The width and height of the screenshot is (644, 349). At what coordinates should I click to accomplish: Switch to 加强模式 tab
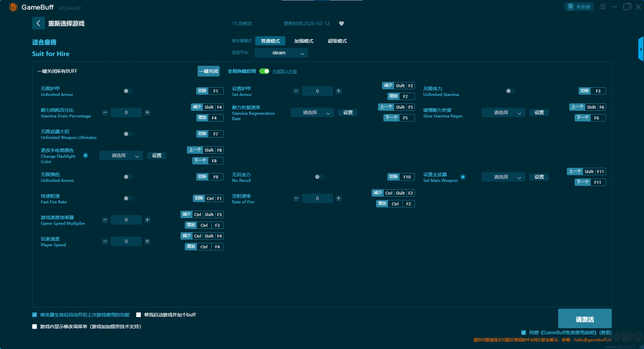click(x=304, y=41)
